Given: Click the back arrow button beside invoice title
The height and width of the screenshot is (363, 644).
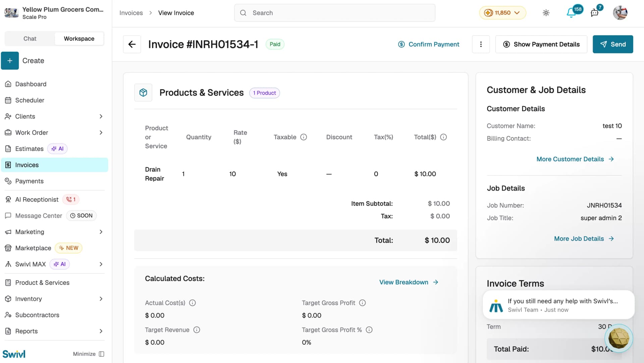Looking at the screenshot, I should 132,44.
